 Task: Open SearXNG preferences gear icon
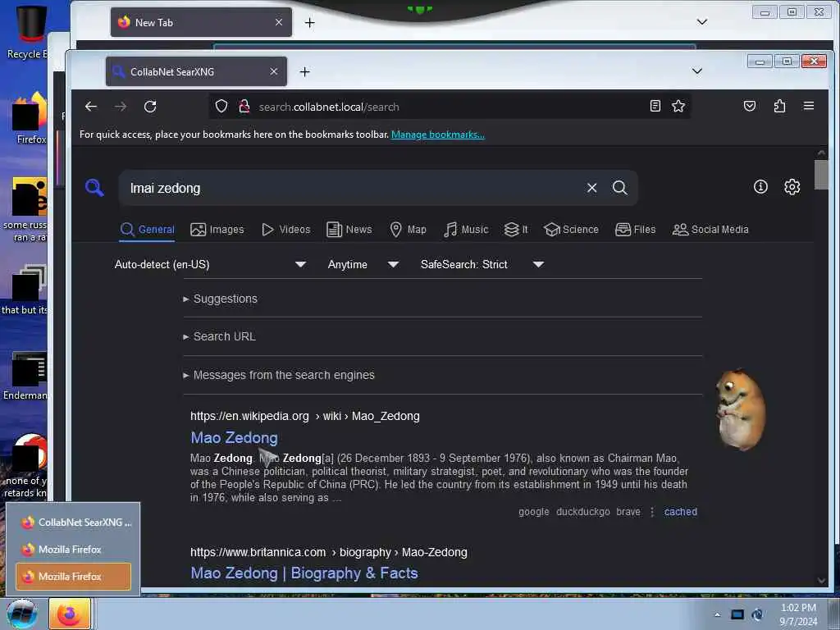pos(792,186)
